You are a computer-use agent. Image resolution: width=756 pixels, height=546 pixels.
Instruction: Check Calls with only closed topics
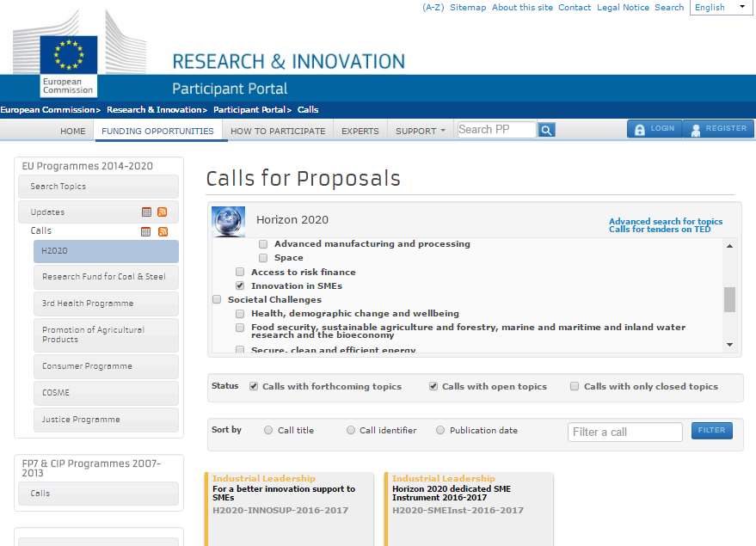[575, 386]
